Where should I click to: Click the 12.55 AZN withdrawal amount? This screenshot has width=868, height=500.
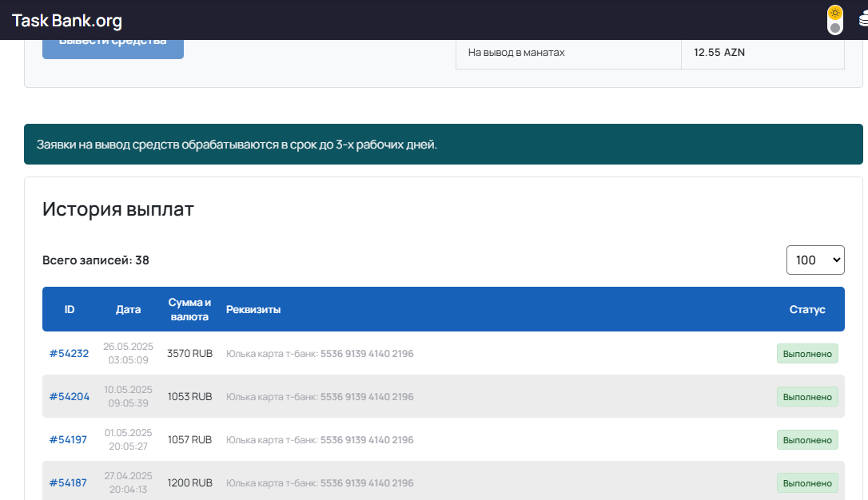coord(719,53)
